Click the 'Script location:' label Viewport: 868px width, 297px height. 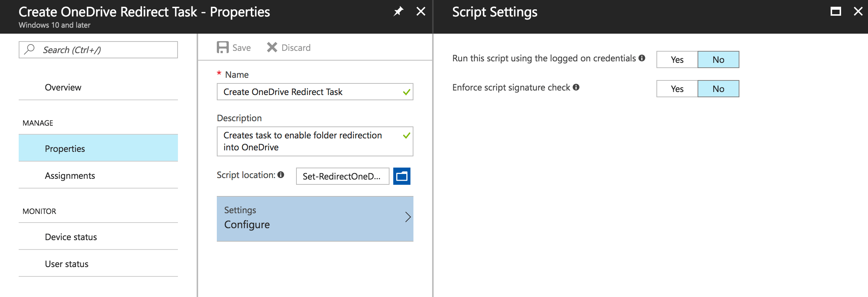(246, 175)
